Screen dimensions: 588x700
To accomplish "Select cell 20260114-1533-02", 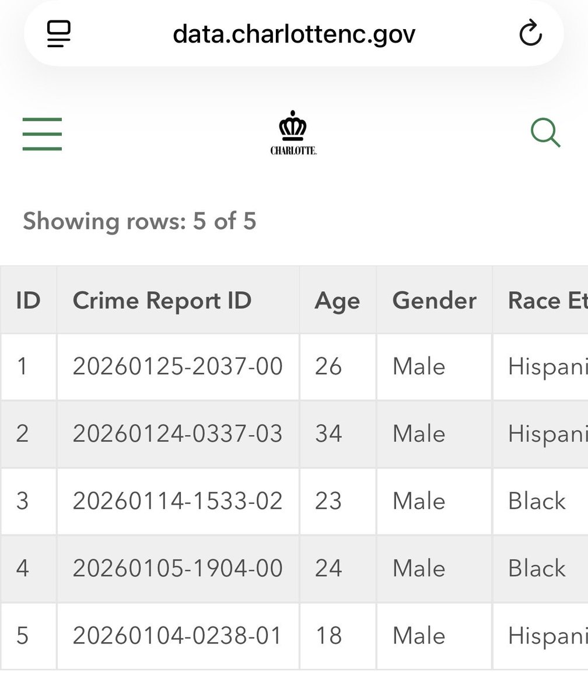I will click(x=177, y=501).
